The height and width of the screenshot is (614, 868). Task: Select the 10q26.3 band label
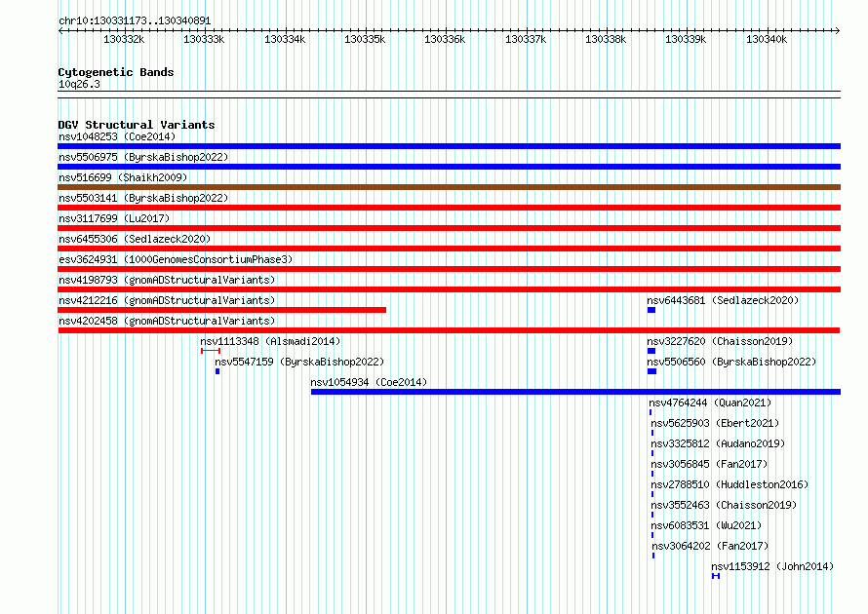[79, 85]
